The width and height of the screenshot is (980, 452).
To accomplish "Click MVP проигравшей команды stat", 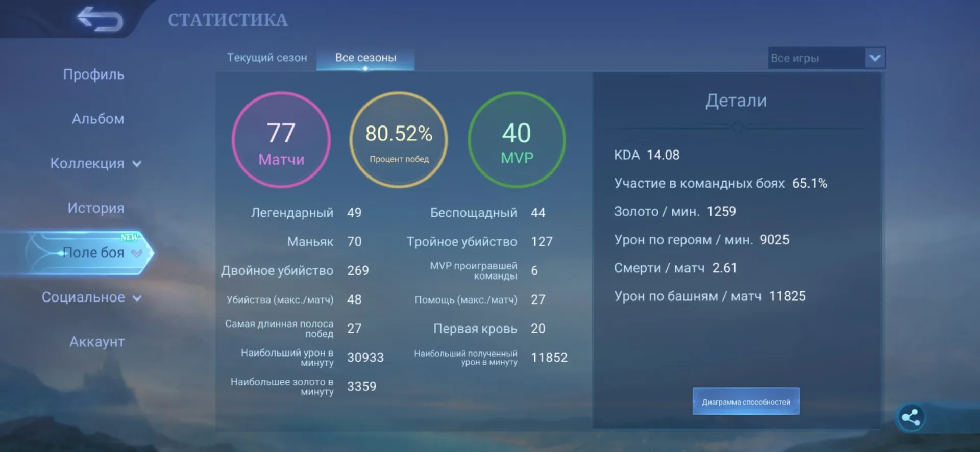I will 483,271.
